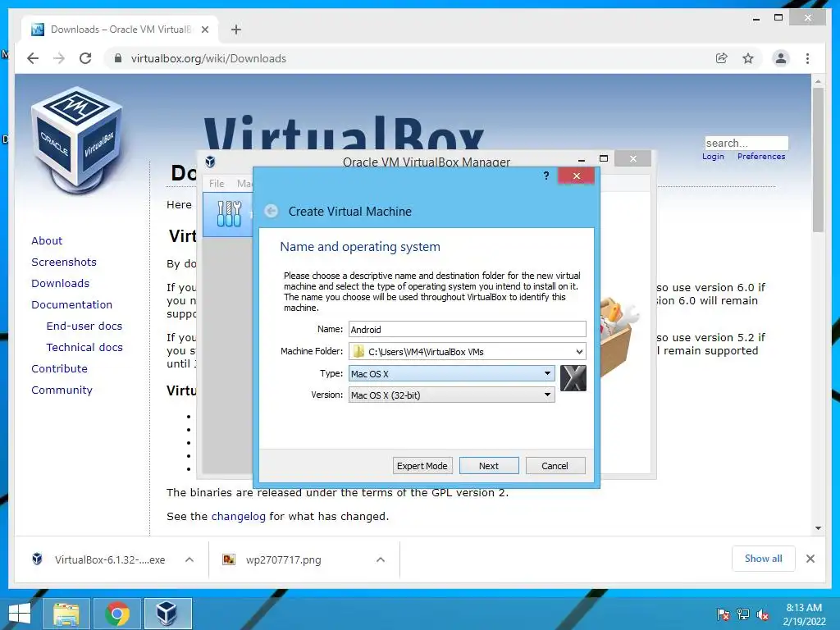Viewport: 840px width, 630px height.
Task: Open Downloads link in sidebar
Action: point(60,283)
